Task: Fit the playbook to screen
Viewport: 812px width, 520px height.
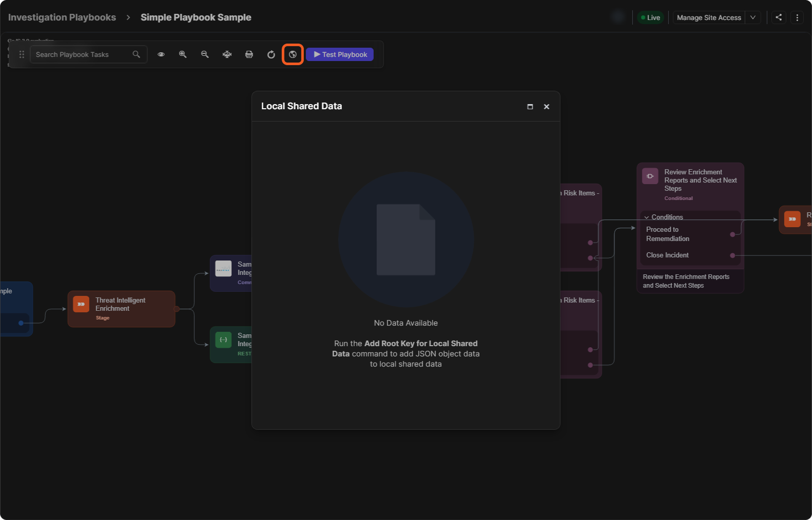Action: [x=227, y=54]
